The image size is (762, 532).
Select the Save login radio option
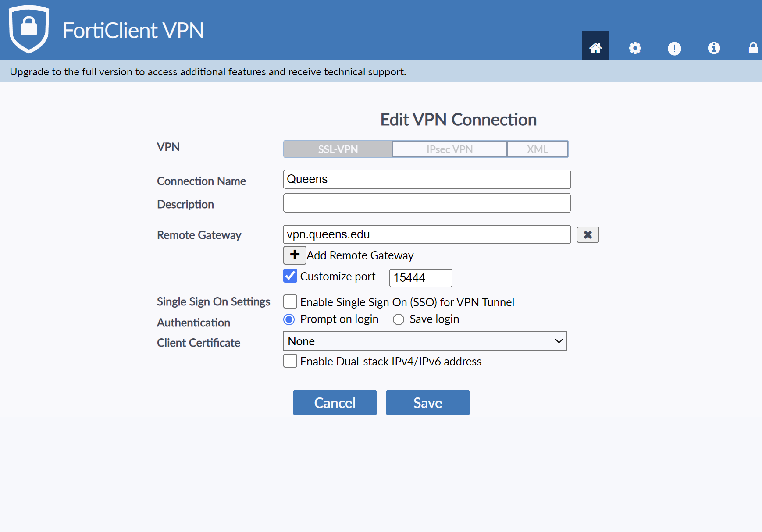pos(399,319)
